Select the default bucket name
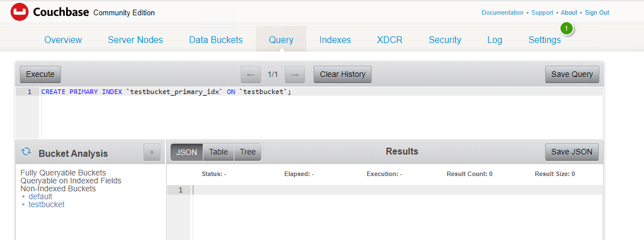This screenshot has width=644, height=240. pos(40,197)
